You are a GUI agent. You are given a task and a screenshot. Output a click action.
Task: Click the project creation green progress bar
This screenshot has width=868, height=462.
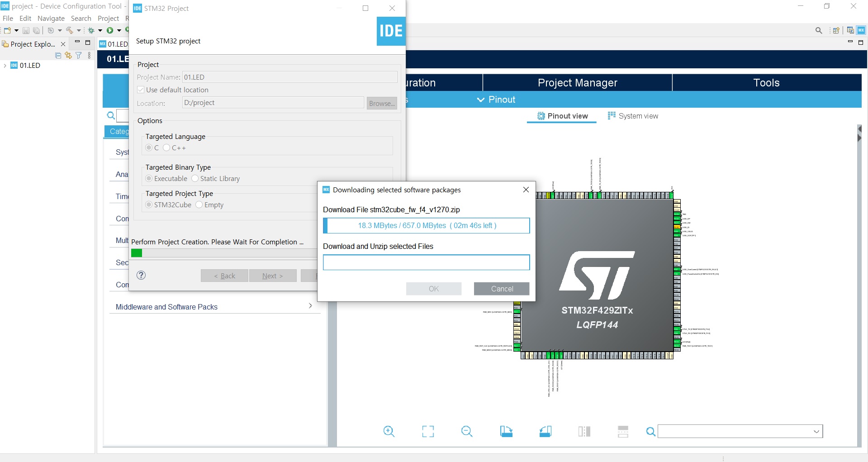pos(224,253)
